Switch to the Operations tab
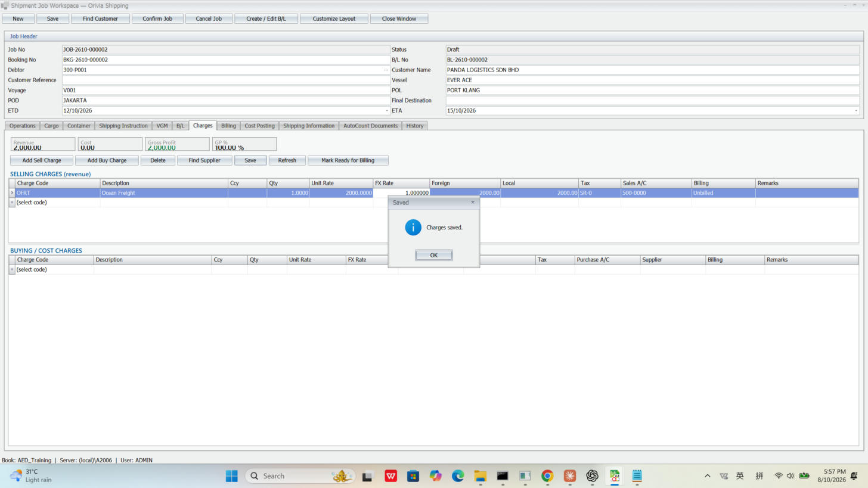 point(23,126)
